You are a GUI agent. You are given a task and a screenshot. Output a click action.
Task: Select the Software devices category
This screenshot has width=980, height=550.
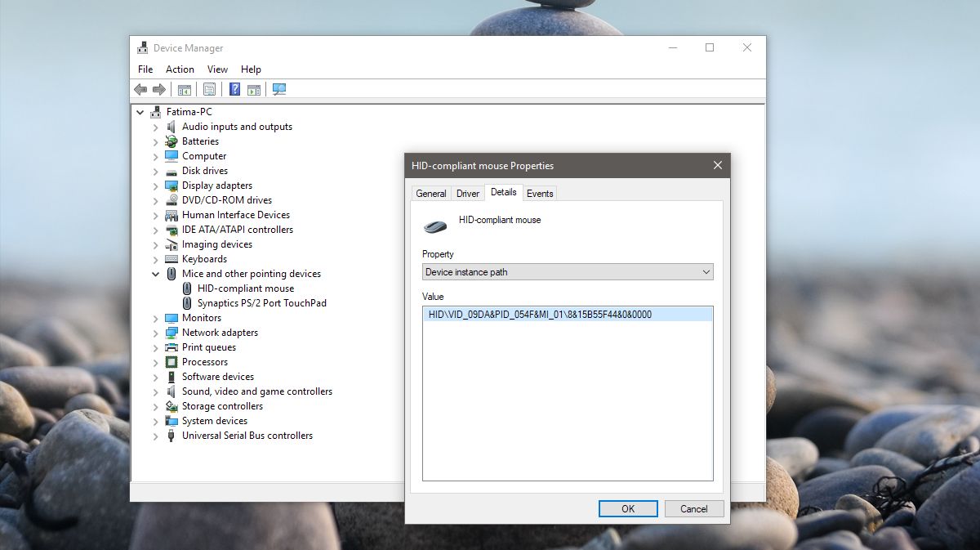[218, 377]
